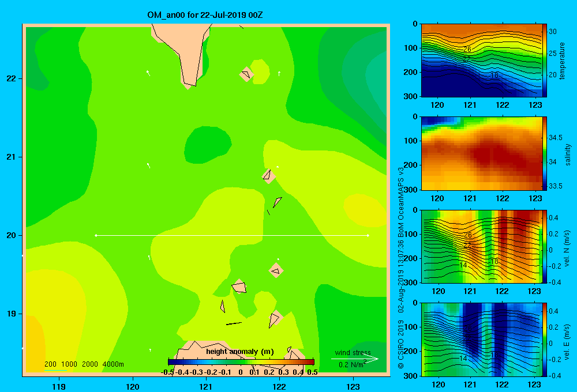Click longitude label '119' on main map
Image resolution: width=577 pixels, height=392 pixels.
[59, 386]
